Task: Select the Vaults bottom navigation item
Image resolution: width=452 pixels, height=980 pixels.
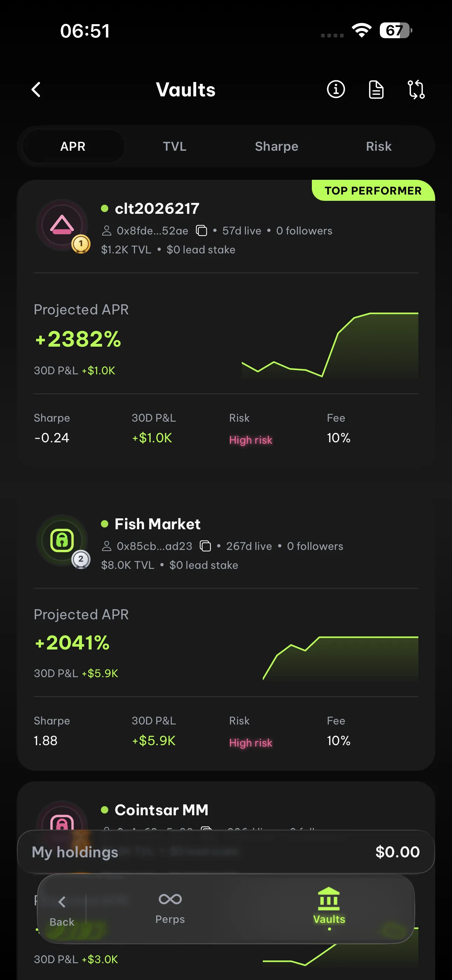Action: point(329,908)
